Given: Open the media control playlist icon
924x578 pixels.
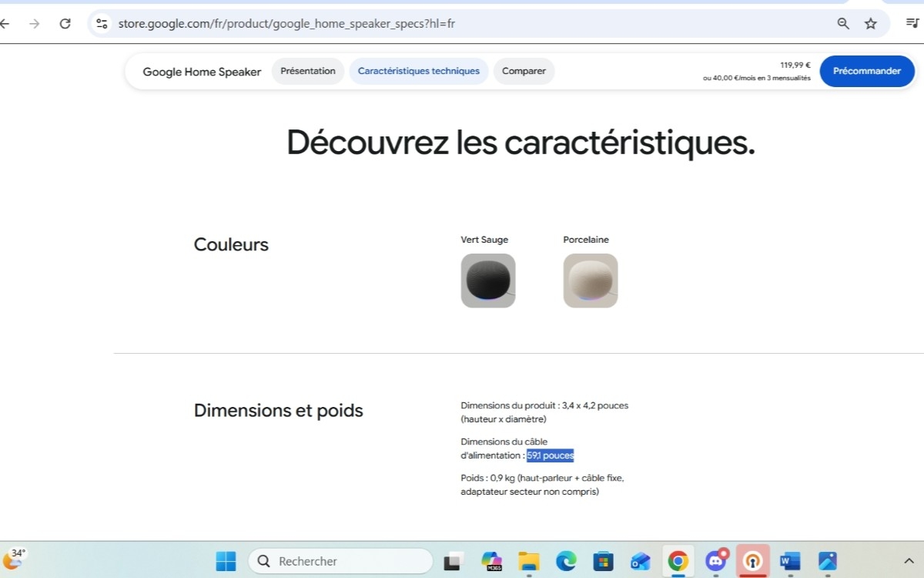Looking at the screenshot, I should tap(912, 24).
